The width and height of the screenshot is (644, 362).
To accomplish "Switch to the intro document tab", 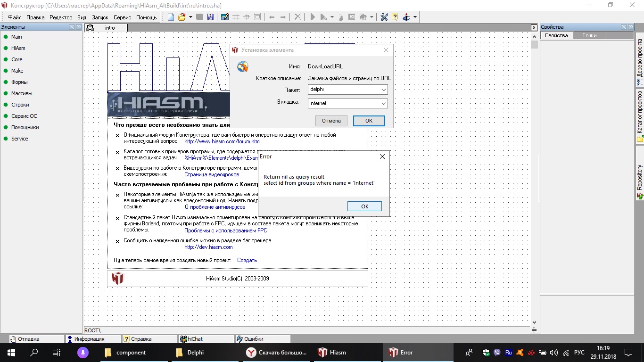I will (106, 28).
